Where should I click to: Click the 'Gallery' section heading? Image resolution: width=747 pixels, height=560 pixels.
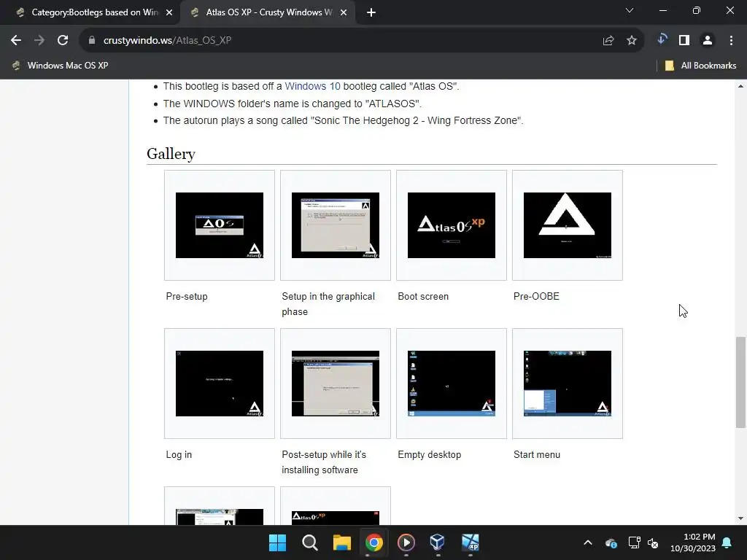[x=171, y=154]
